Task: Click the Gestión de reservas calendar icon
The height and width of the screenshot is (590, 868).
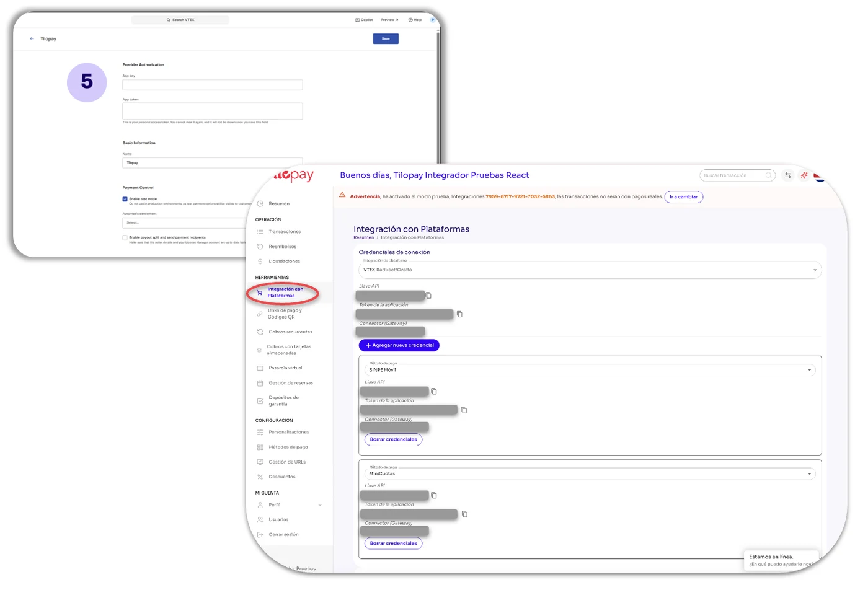Action: 260,383
